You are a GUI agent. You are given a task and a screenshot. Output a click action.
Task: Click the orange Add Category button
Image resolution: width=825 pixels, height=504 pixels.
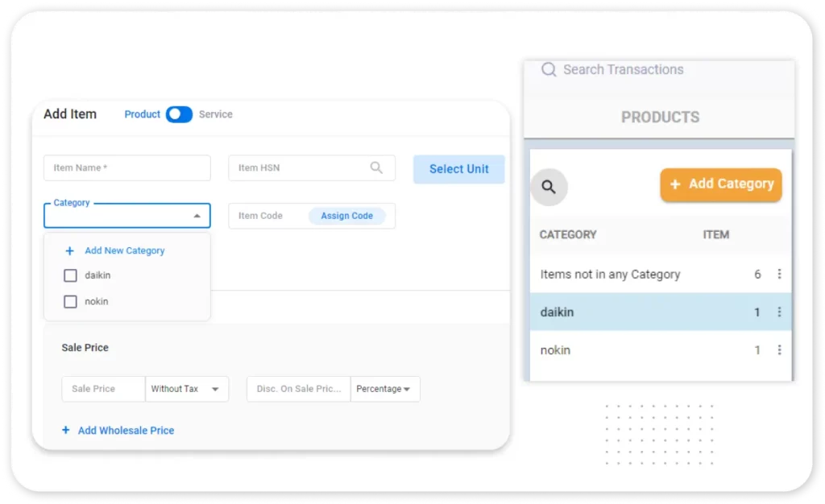coord(721,184)
